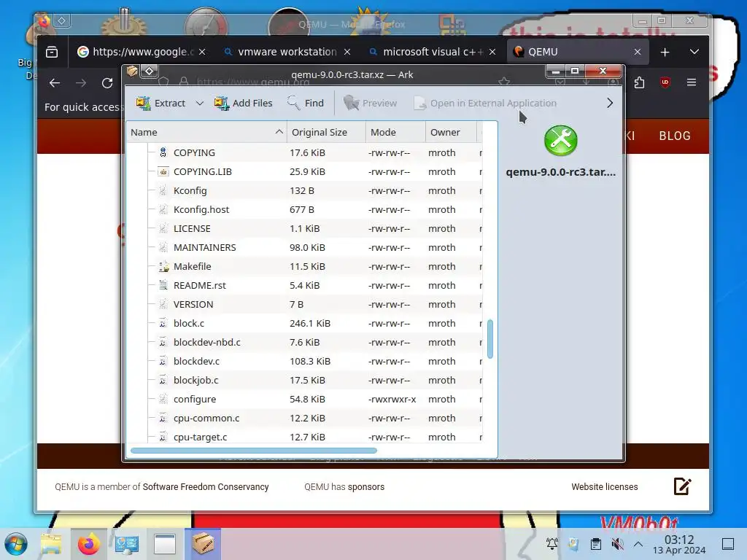Click the Extract toolbar button in Ark

coord(160,103)
